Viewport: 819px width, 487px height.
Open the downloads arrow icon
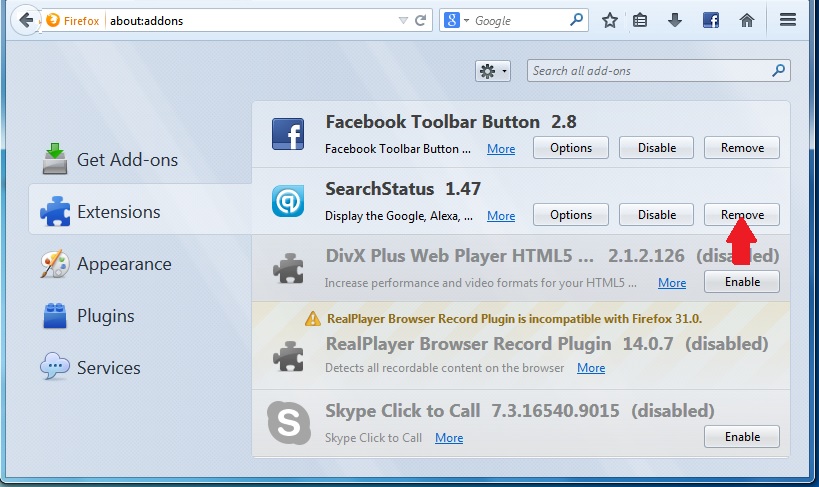[675, 20]
